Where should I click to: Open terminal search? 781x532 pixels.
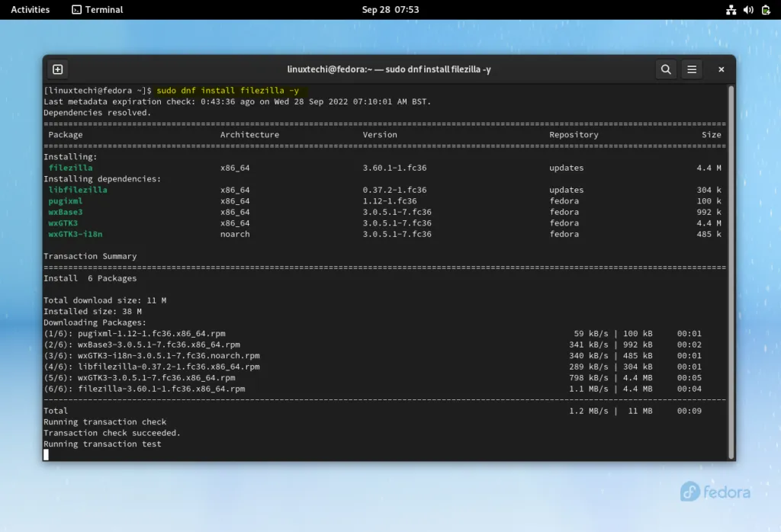(x=665, y=69)
